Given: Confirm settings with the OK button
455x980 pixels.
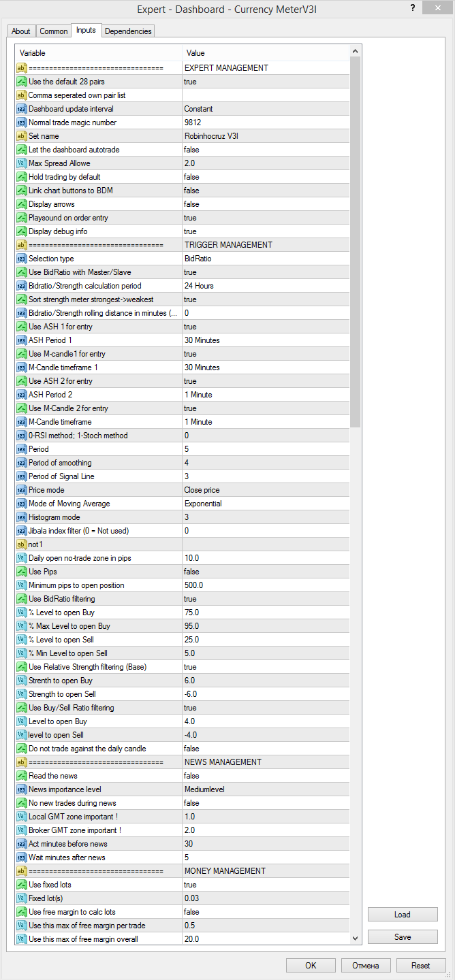Looking at the screenshot, I should [311, 965].
